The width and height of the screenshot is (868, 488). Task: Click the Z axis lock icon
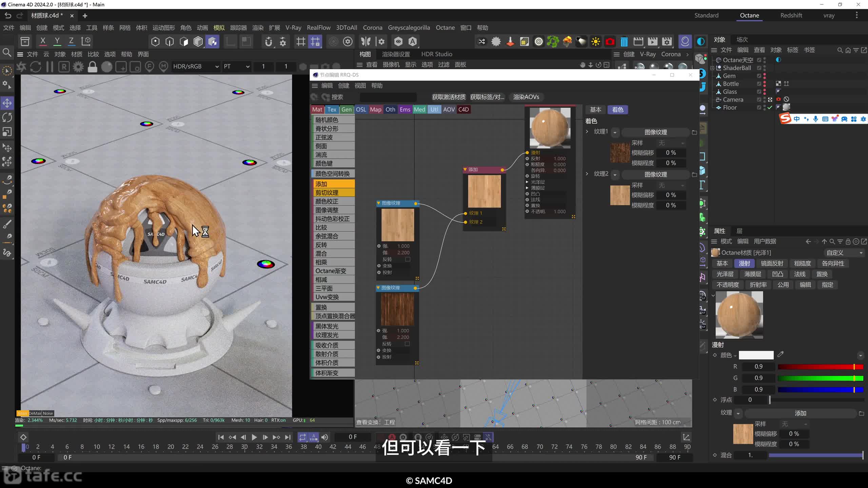(x=71, y=41)
